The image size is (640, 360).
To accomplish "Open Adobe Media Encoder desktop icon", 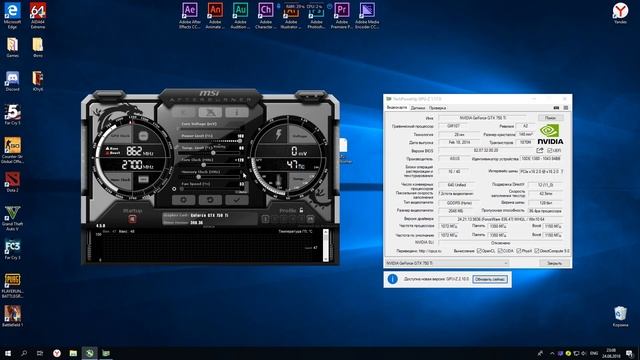I will [367, 15].
